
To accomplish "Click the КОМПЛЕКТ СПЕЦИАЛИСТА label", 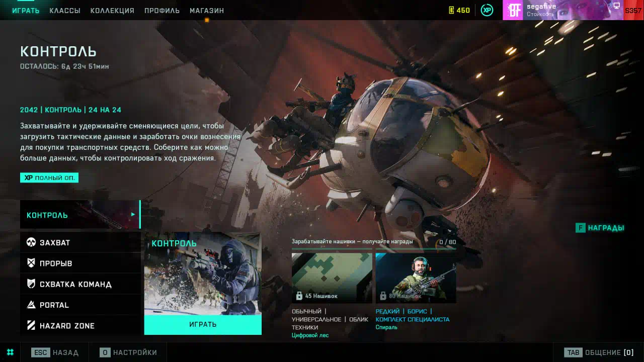I will pyautogui.click(x=413, y=319).
